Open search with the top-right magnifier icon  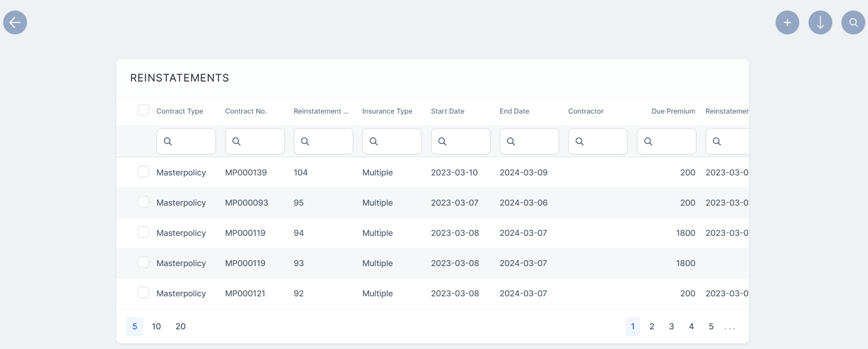click(x=853, y=22)
